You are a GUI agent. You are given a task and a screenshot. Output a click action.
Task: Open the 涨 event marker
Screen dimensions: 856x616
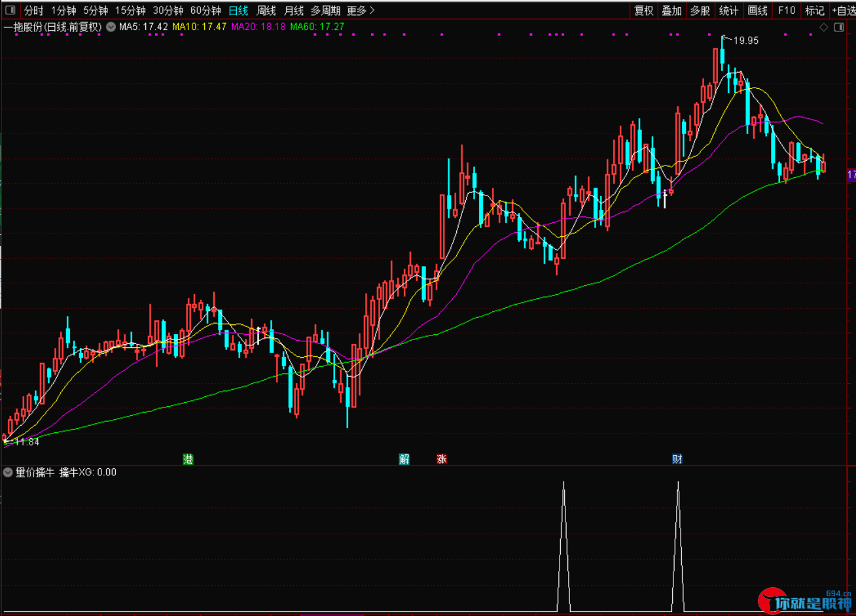442,459
